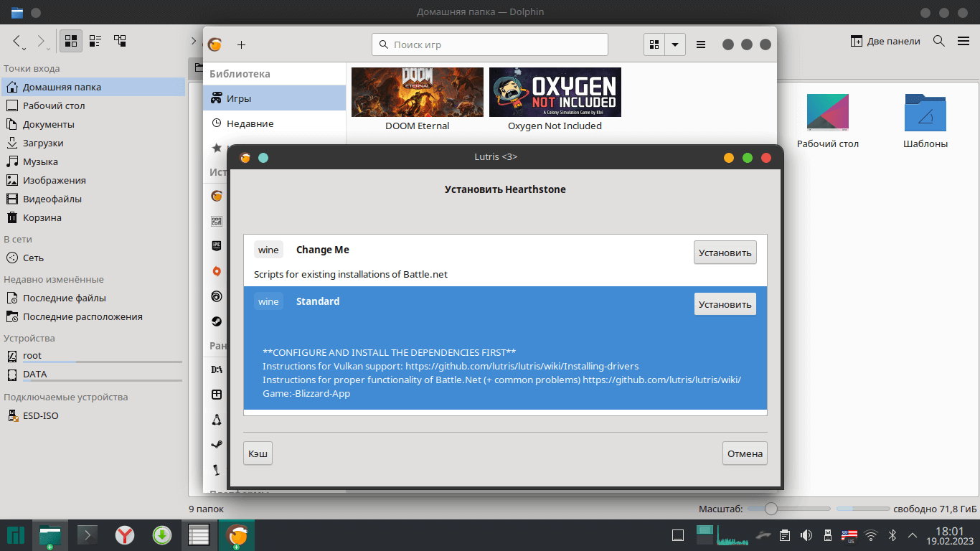Switch Dolphin to compact view mode
Viewport: 980px width, 551px height.
pyautogui.click(x=95, y=41)
